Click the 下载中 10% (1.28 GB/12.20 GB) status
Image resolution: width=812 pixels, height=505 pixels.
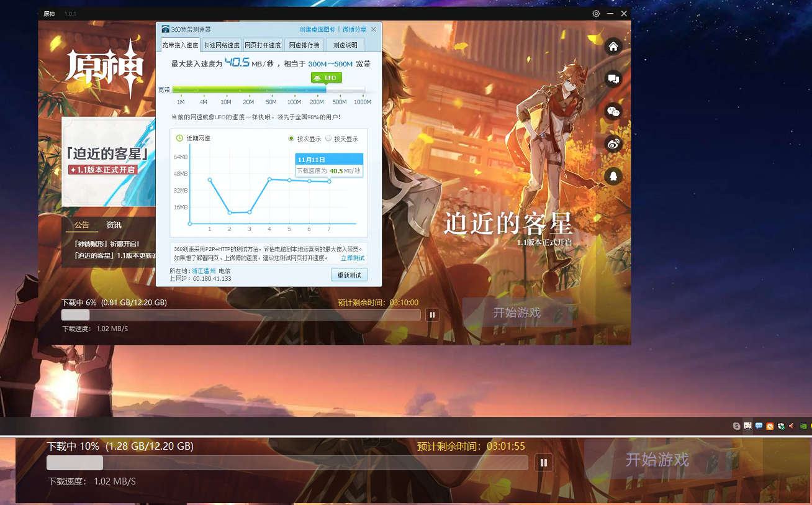click(x=120, y=446)
